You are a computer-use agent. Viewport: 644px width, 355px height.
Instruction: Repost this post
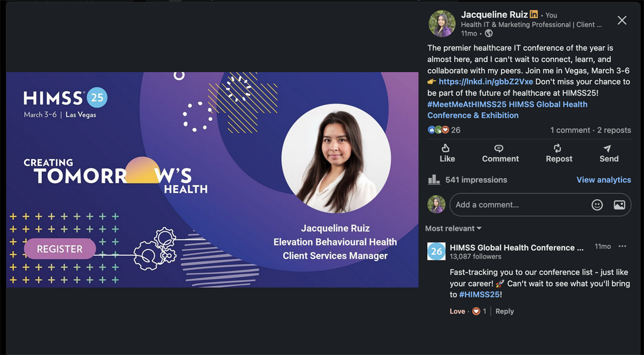tap(559, 153)
